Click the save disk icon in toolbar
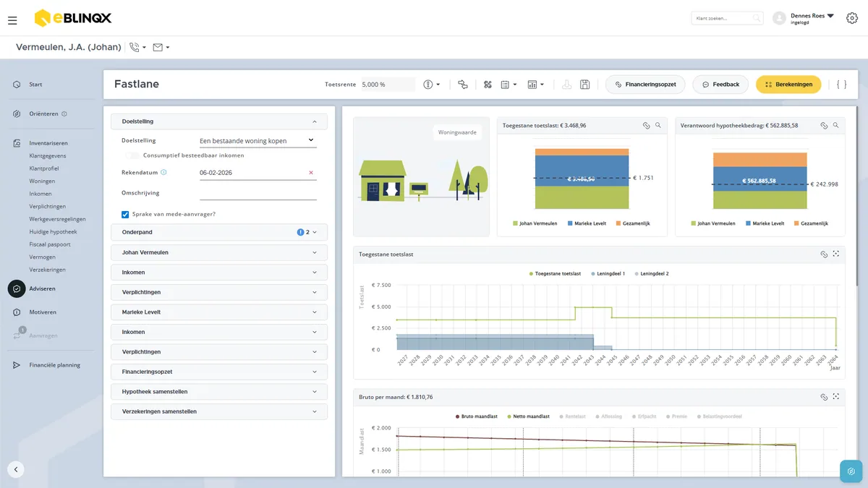 tap(584, 85)
